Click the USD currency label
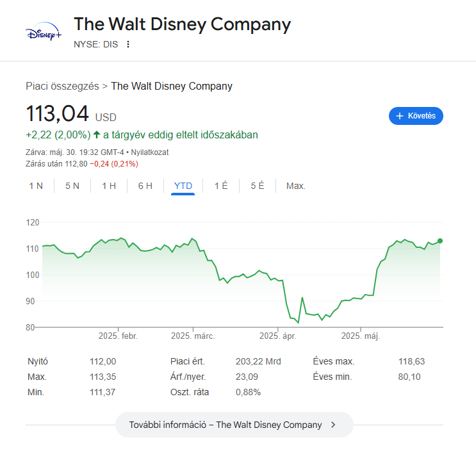 pyautogui.click(x=106, y=117)
